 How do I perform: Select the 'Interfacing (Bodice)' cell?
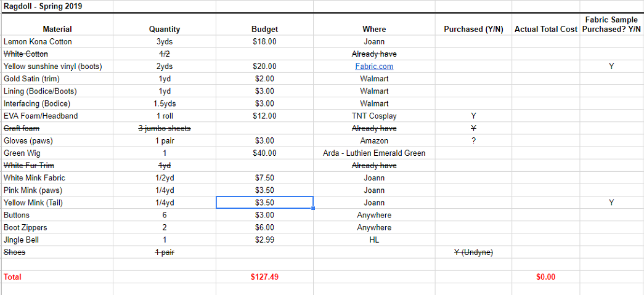click(x=57, y=104)
